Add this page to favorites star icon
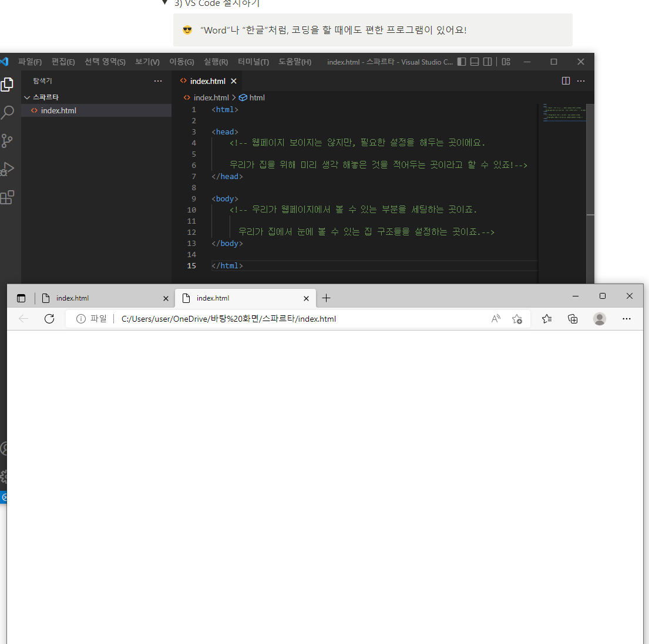 (x=517, y=319)
